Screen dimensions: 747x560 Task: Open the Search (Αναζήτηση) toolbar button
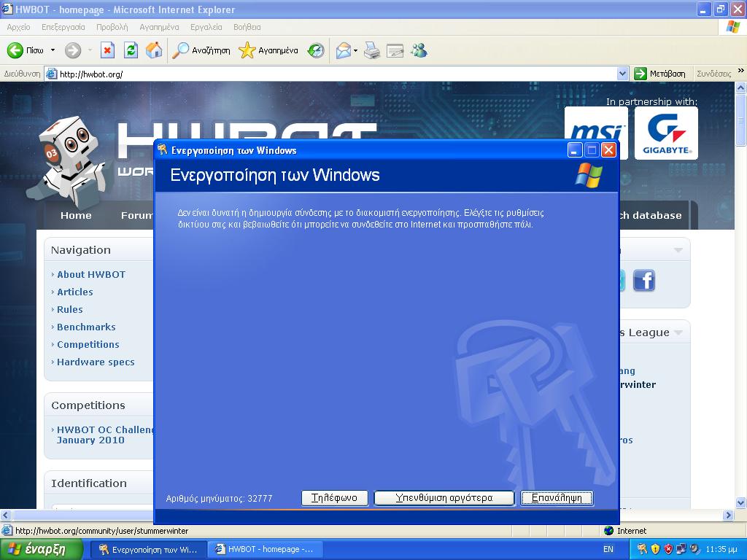pyautogui.click(x=201, y=50)
